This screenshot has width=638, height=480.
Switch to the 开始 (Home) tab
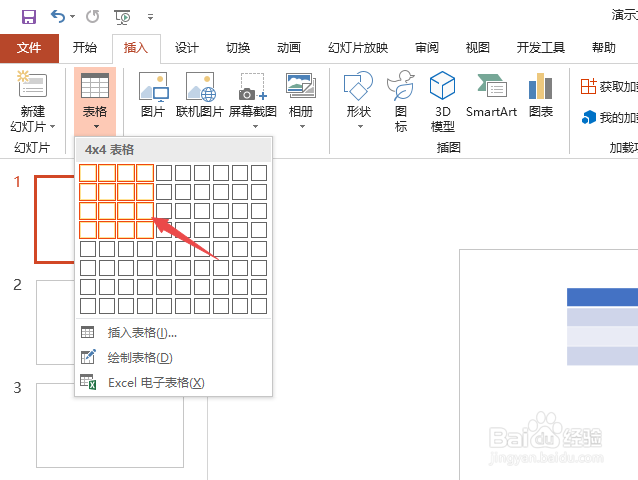[x=85, y=48]
